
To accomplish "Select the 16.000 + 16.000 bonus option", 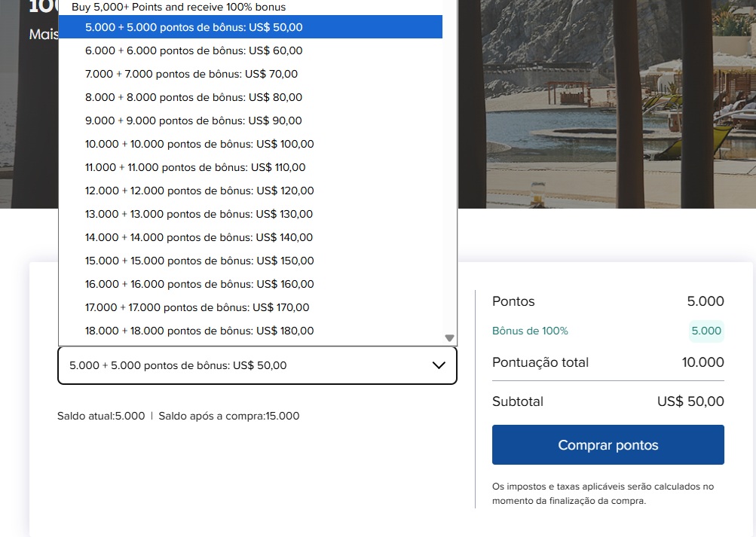I will 200,284.
